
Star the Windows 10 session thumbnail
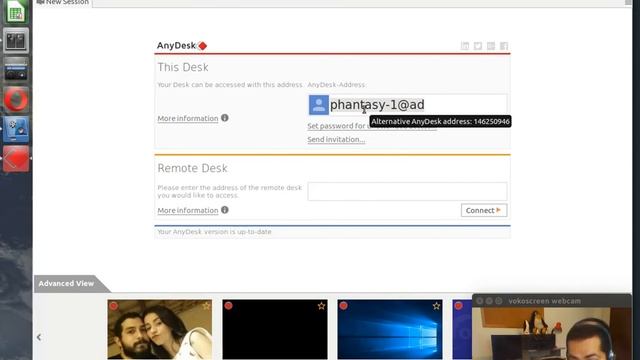[x=436, y=306]
